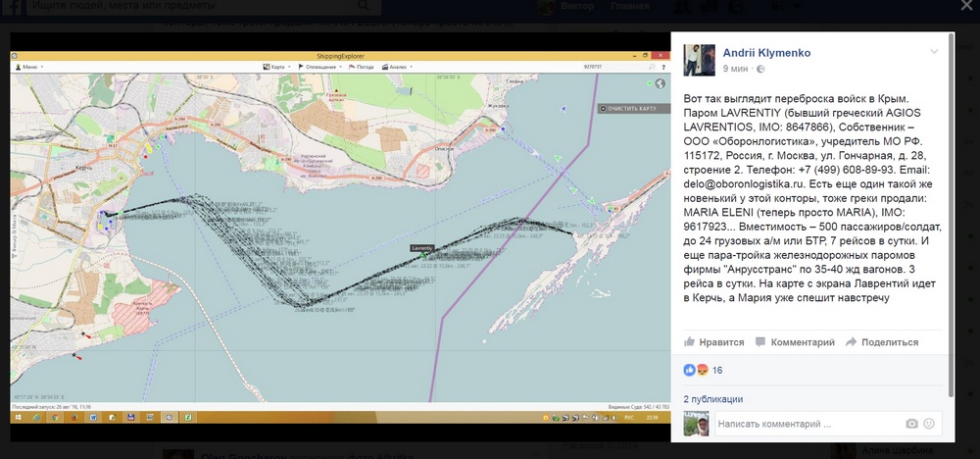980x459 pixels.
Task: Open Firefox from the taskbar
Action: coord(74,417)
